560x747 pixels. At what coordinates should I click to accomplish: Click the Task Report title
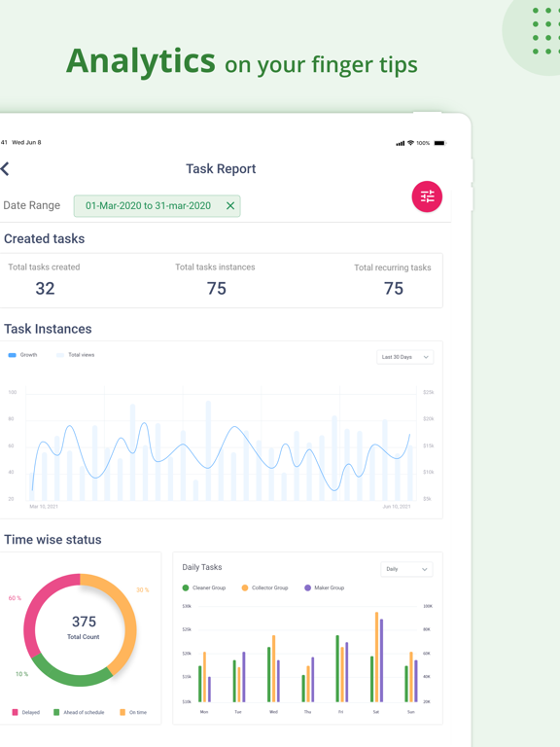(x=221, y=168)
